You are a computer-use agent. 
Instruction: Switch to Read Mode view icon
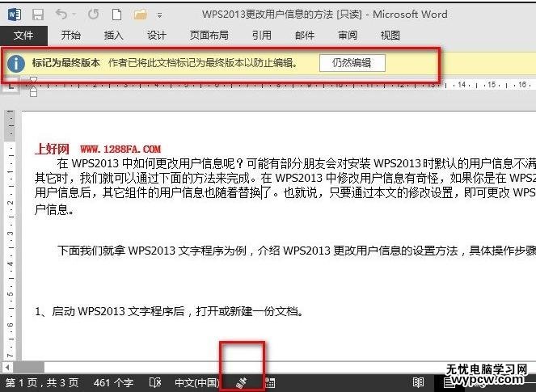coord(418,383)
